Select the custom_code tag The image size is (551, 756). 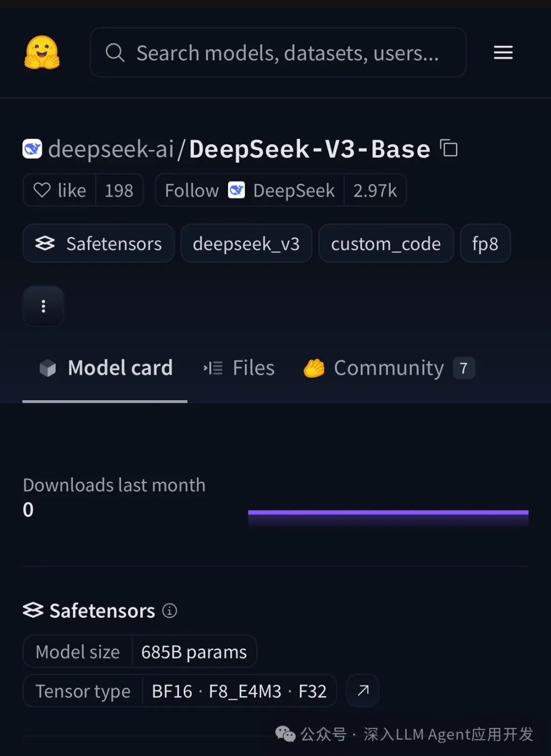[x=386, y=243]
